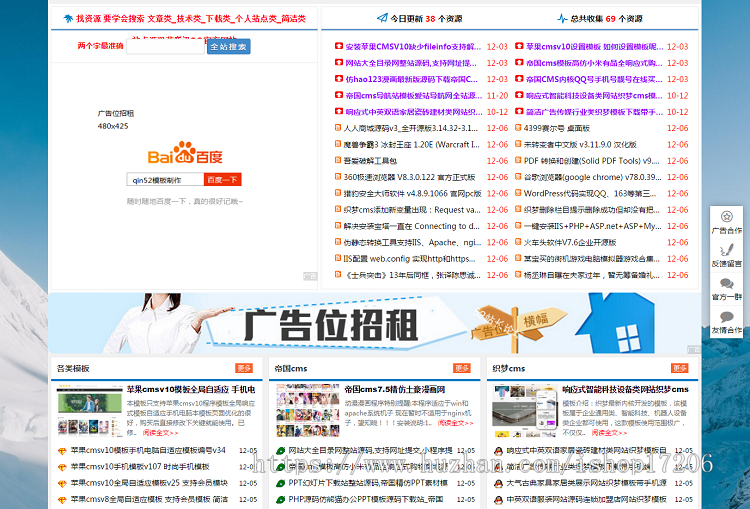Click red icon beside 安装苹果CMSV10缺少fileinfo
The width and height of the screenshot is (750, 509).
(x=339, y=46)
